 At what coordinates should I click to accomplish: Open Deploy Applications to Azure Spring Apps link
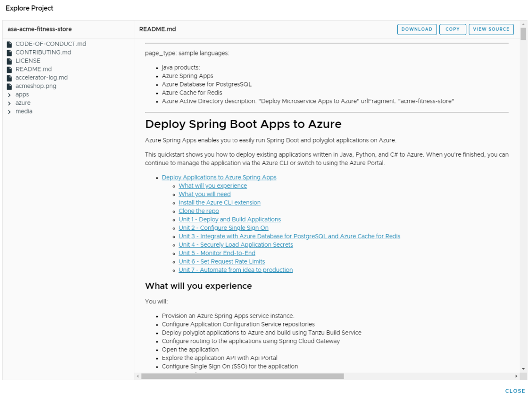(x=219, y=177)
